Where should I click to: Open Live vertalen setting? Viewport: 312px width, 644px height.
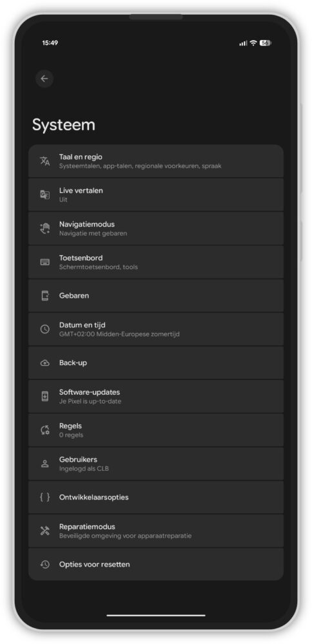pyautogui.click(x=156, y=194)
